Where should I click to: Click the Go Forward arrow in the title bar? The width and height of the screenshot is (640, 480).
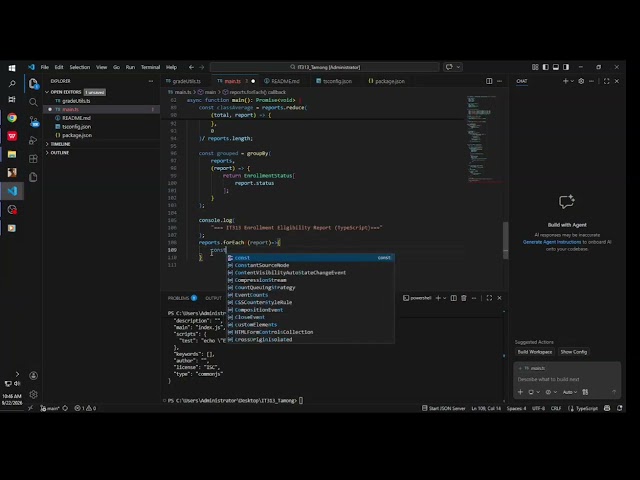pyautogui.click(x=202, y=67)
